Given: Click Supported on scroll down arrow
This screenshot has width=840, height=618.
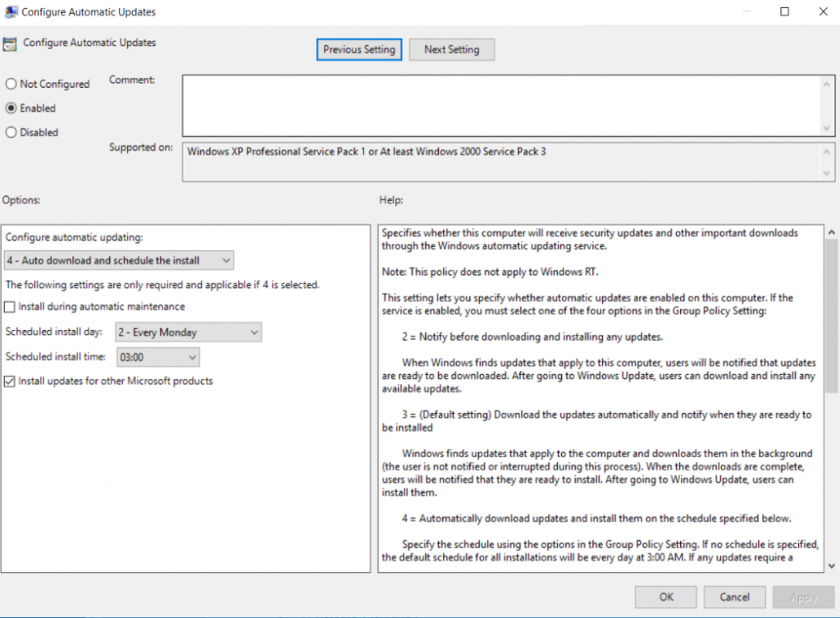Looking at the screenshot, I should (x=828, y=172).
